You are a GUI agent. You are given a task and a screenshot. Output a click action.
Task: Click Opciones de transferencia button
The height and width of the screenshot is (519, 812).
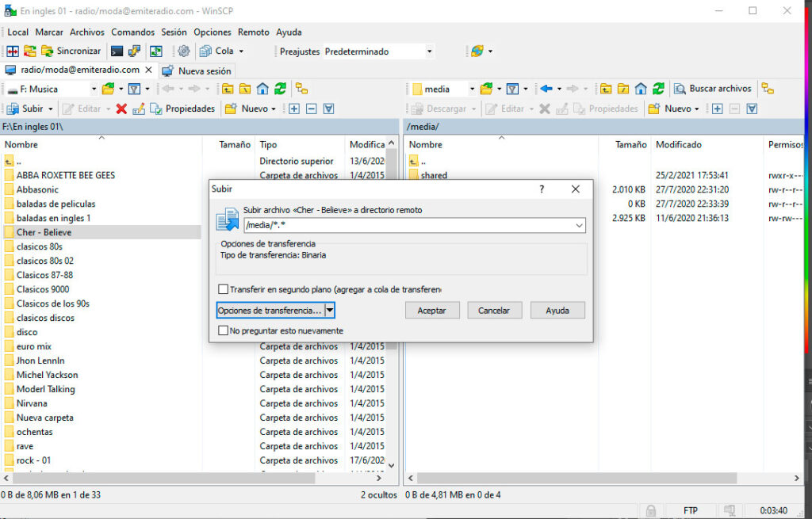point(270,311)
